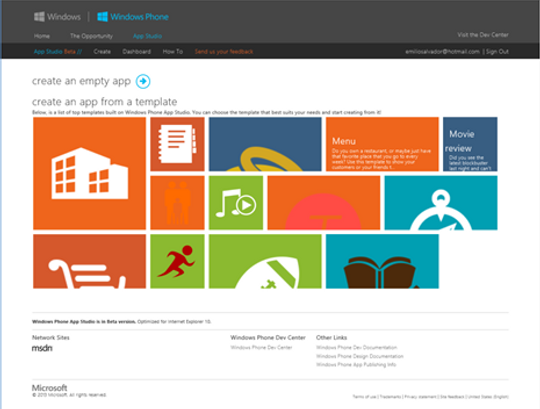Click the Microsoft logo in footer
The width and height of the screenshot is (540, 409).
pos(50,388)
